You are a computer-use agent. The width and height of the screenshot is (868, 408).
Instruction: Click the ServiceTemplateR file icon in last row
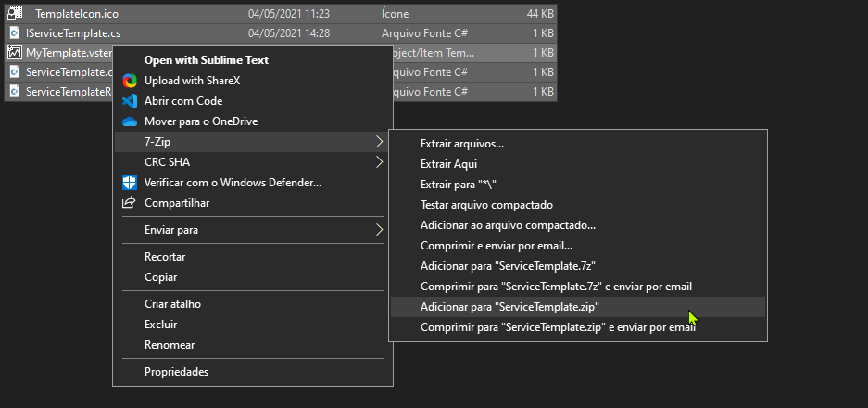click(x=15, y=92)
